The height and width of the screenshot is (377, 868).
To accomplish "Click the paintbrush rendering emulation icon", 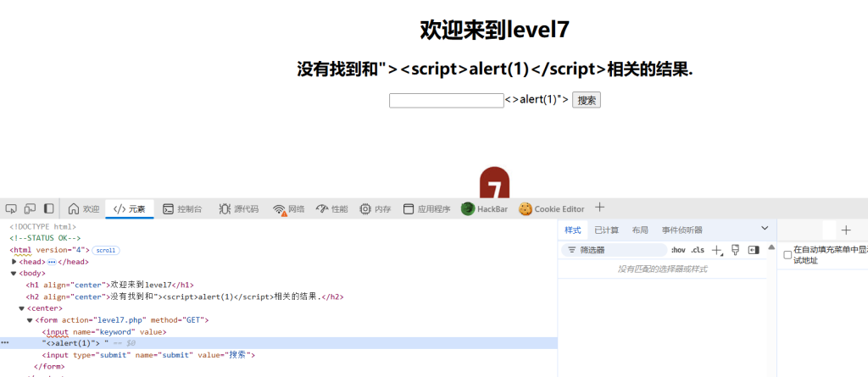I will 736,250.
